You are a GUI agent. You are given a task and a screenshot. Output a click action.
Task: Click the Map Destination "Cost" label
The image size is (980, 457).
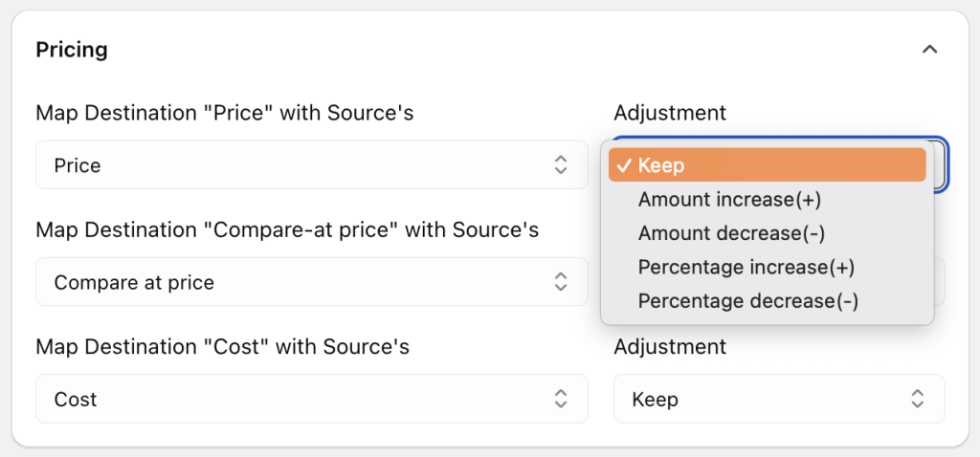point(222,346)
